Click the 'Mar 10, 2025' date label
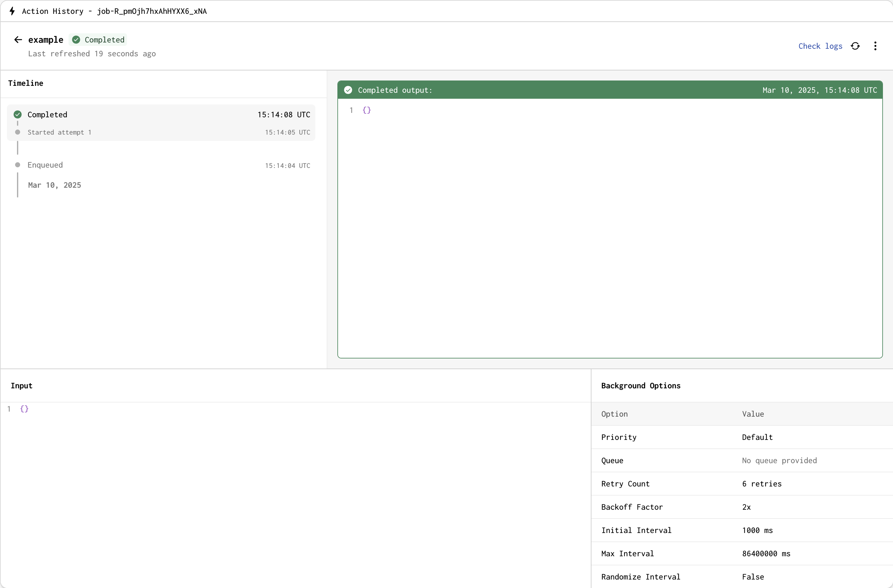This screenshot has width=893, height=588. pyautogui.click(x=54, y=185)
